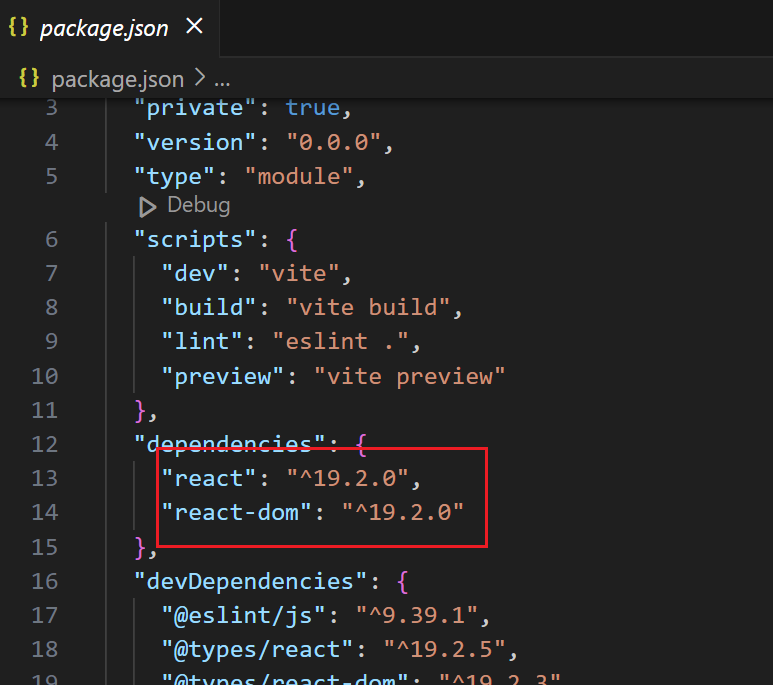Place cursor in the "eslint ." lint value
Image resolution: width=773 pixels, height=685 pixels.
340,342
